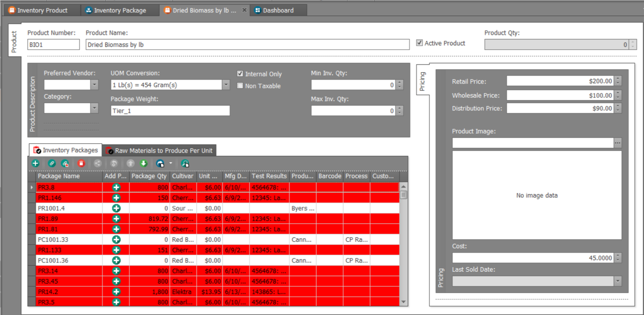Click the plus icon in the PR1.146 row
This screenshot has width=644, height=315.
coord(116,198)
